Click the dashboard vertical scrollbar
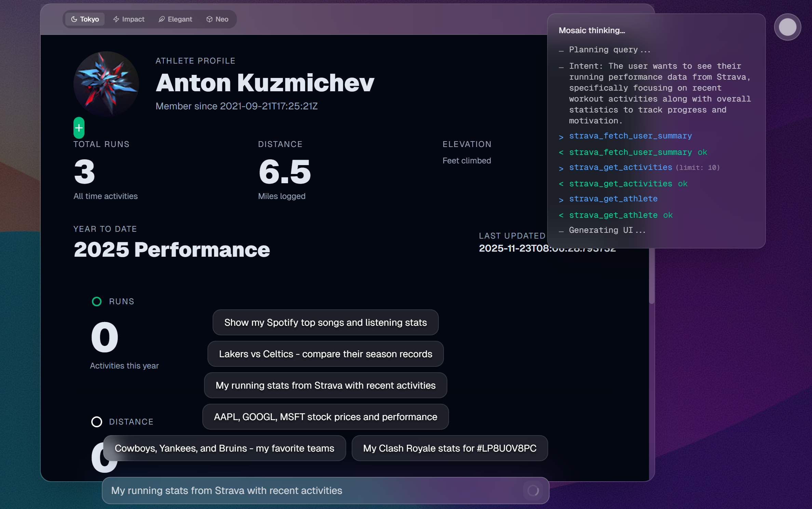The image size is (812, 509). pyautogui.click(x=652, y=276)
